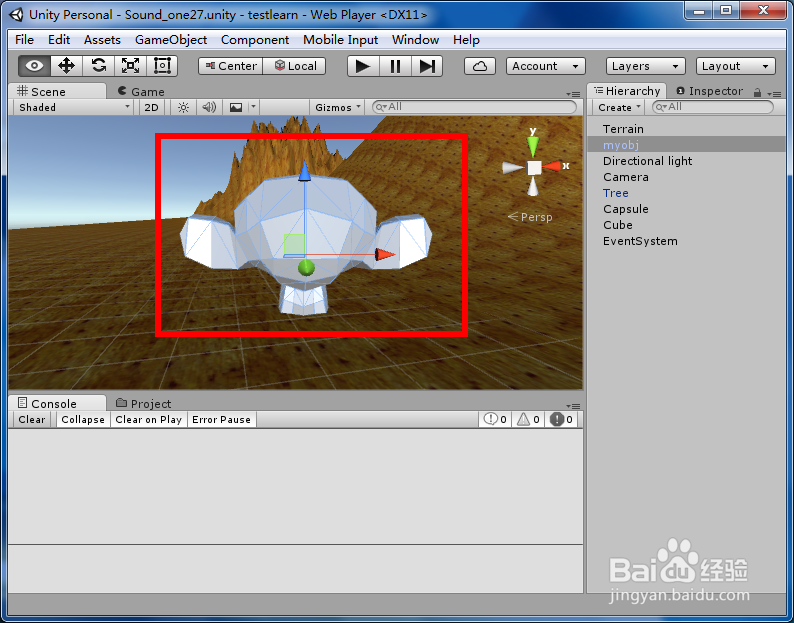
Task: Toggle Console Collapse option
Action: (83, 419)
